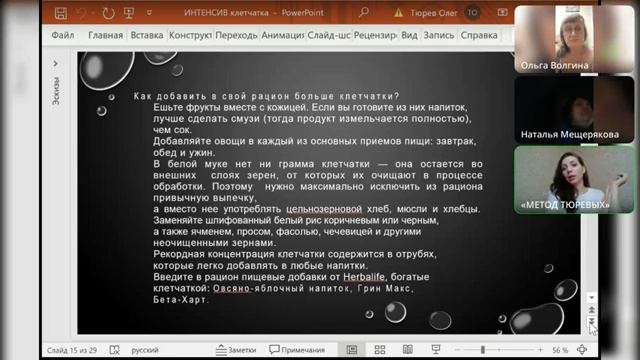Go to next slide double-arrow button
The width and height of the screenshot is (640, 360).
pos(591,322)
